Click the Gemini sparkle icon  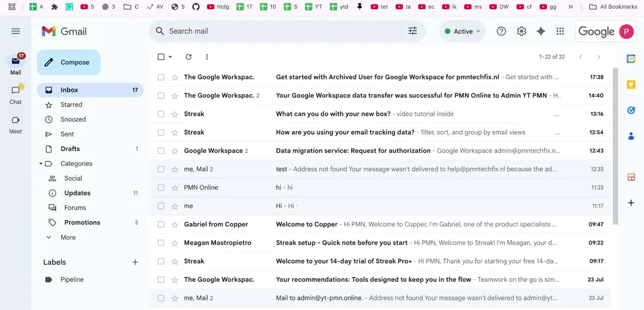pos(541,31)
